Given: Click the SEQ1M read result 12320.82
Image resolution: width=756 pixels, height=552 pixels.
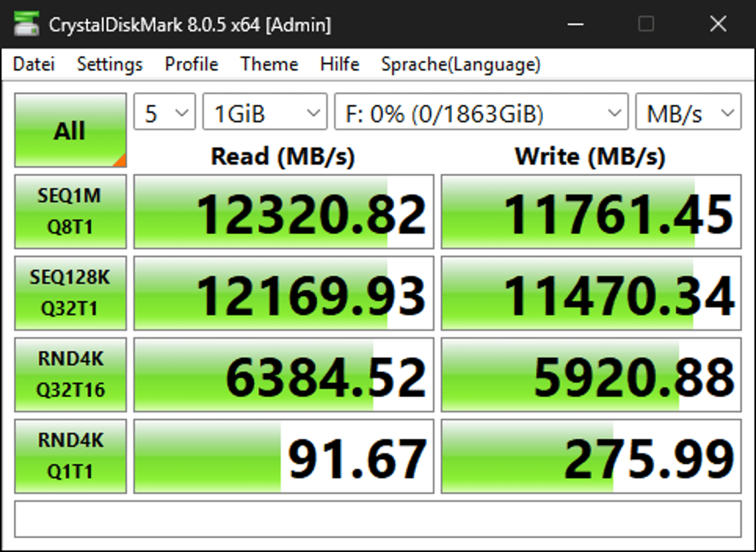Looking at the screenshot, I should click(284, 212).
